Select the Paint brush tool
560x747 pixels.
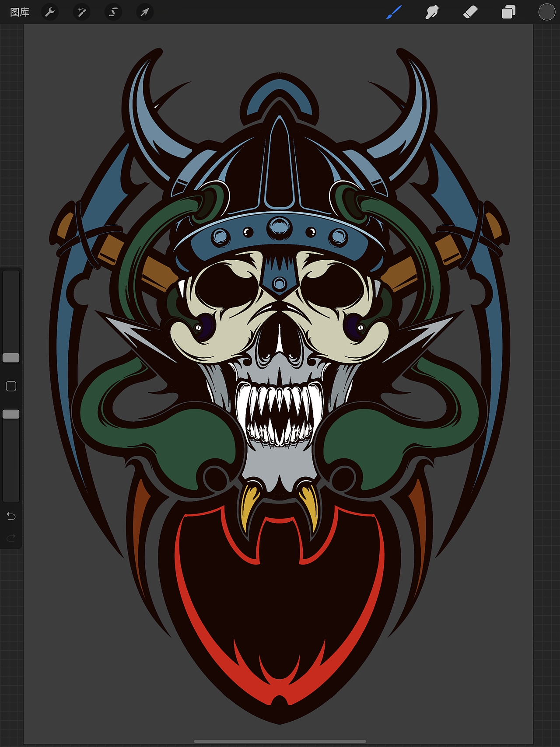pos(394,12)
